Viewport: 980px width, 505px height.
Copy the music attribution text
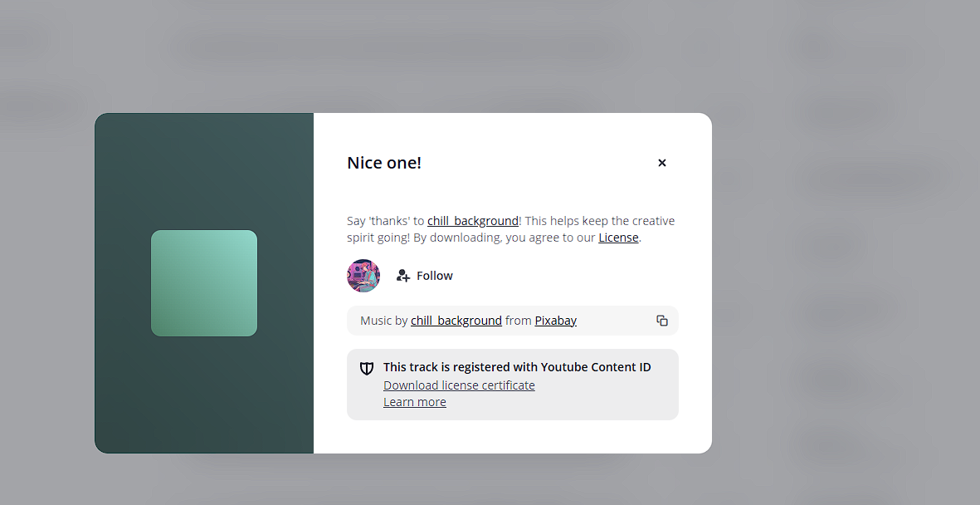pyautogui.click(x=662, y=321)
